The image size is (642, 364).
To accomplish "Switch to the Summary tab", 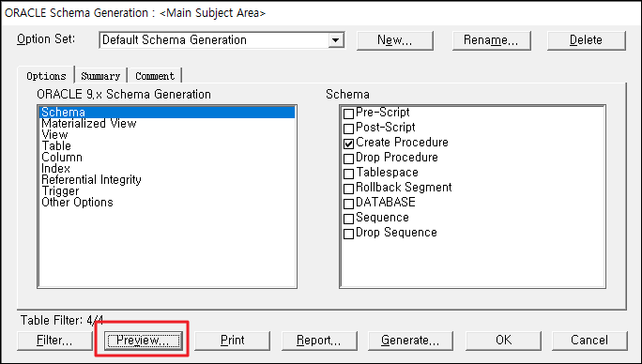I will pyautogui.click(x=100, y=76).
